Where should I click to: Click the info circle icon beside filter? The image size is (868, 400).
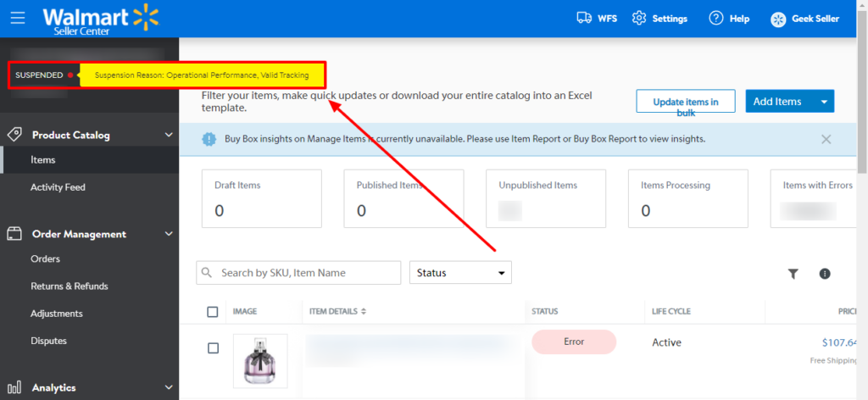[825, 274]
